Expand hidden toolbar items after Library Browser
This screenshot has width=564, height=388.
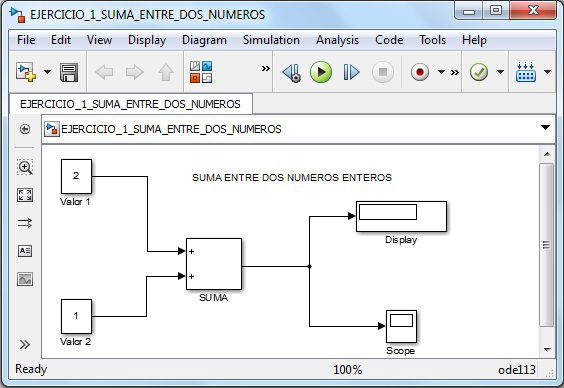pos(265,68)
